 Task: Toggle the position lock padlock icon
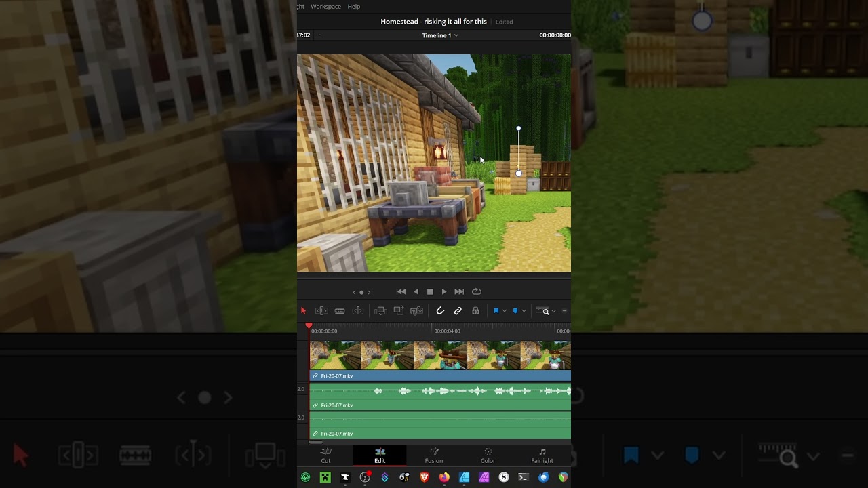pos(475,311)
